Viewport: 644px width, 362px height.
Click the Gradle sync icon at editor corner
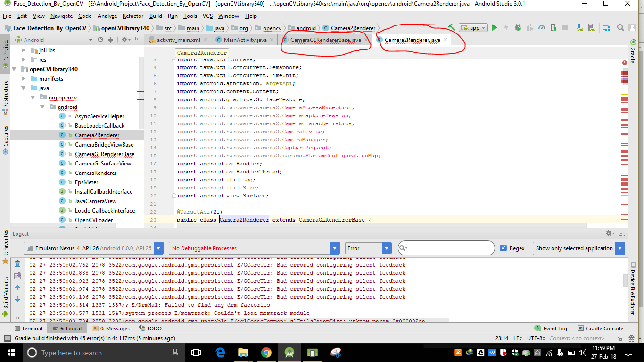[632, 41]
